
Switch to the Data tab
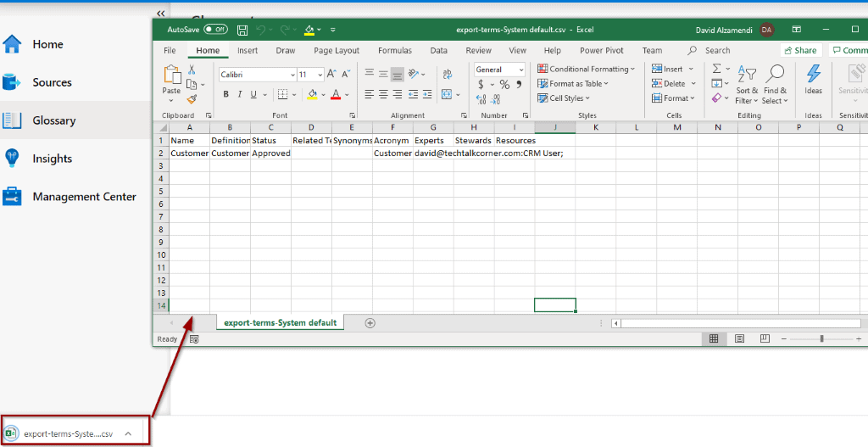point(438,50)
